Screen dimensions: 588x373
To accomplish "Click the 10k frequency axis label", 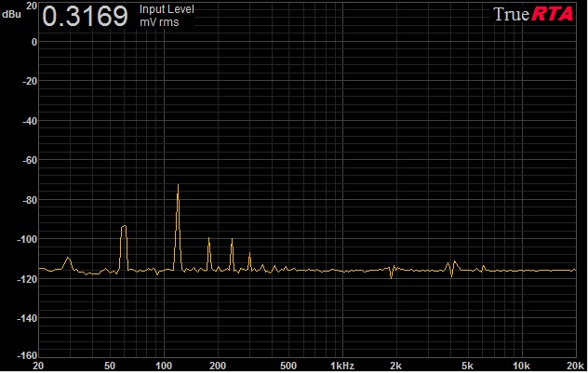I will coord(521,366).
